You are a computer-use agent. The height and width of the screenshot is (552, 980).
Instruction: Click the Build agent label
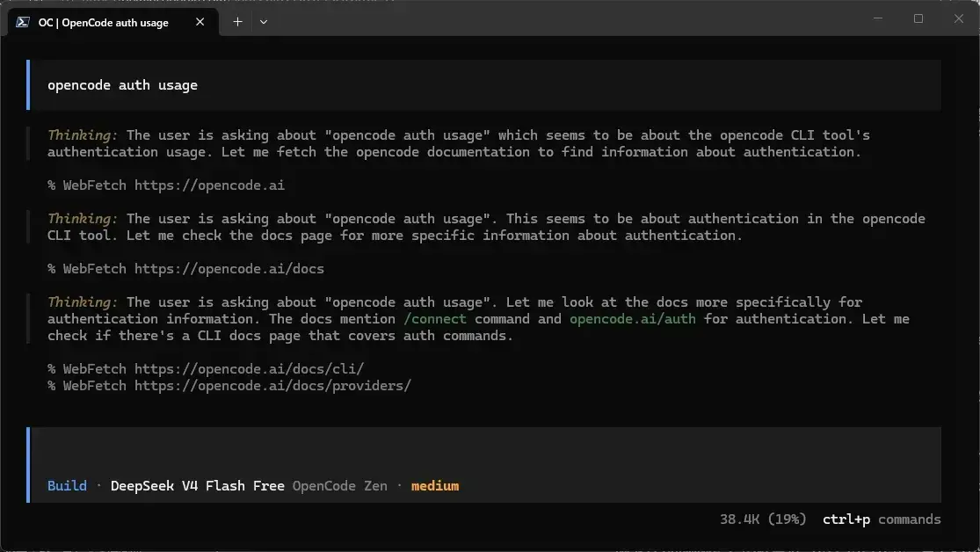67,486
